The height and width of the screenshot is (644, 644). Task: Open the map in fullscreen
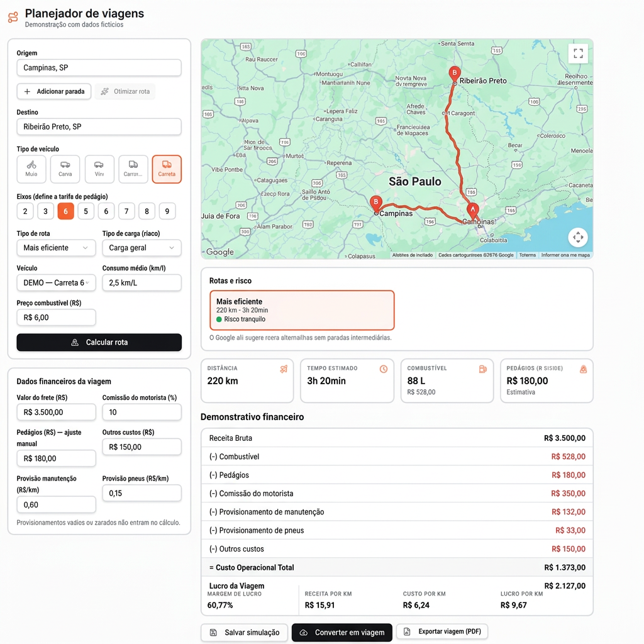click(578, 53)
